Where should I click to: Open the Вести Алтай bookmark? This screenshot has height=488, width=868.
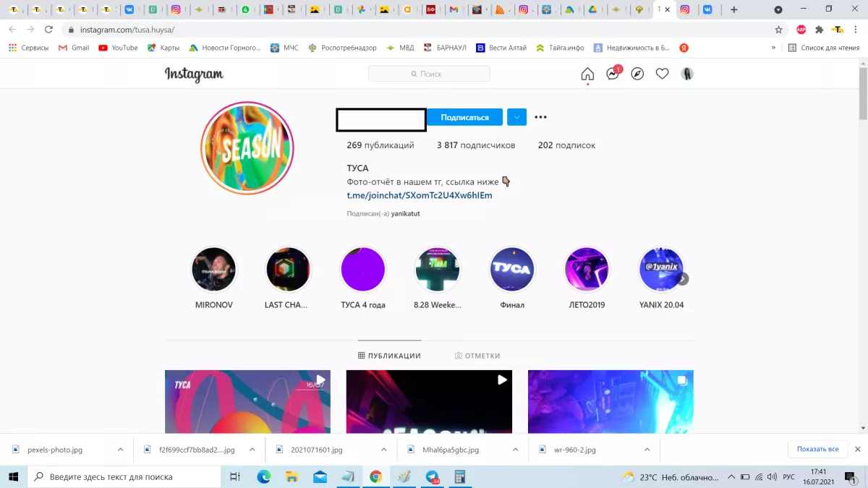[x=501, y=48]
